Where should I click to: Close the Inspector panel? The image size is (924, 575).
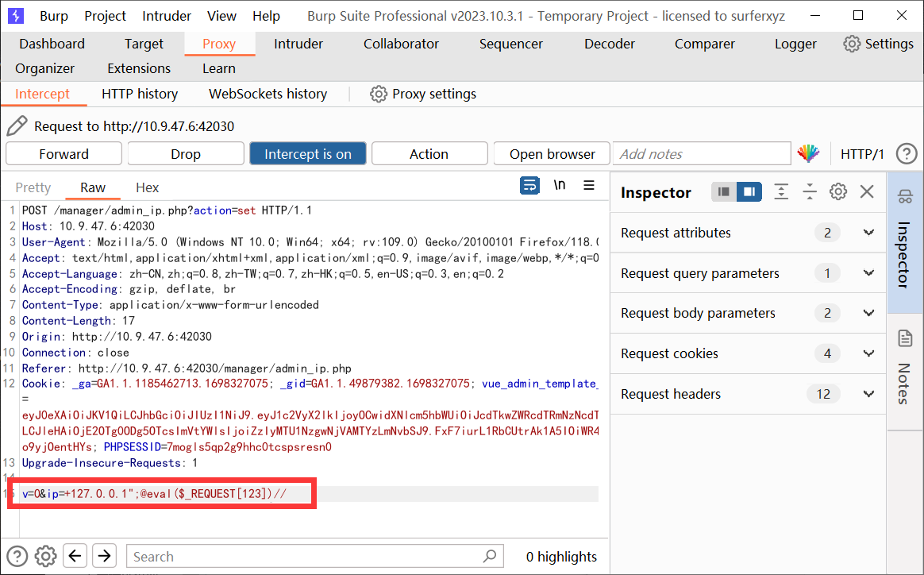pyautogui.click(x=867, y=191)
